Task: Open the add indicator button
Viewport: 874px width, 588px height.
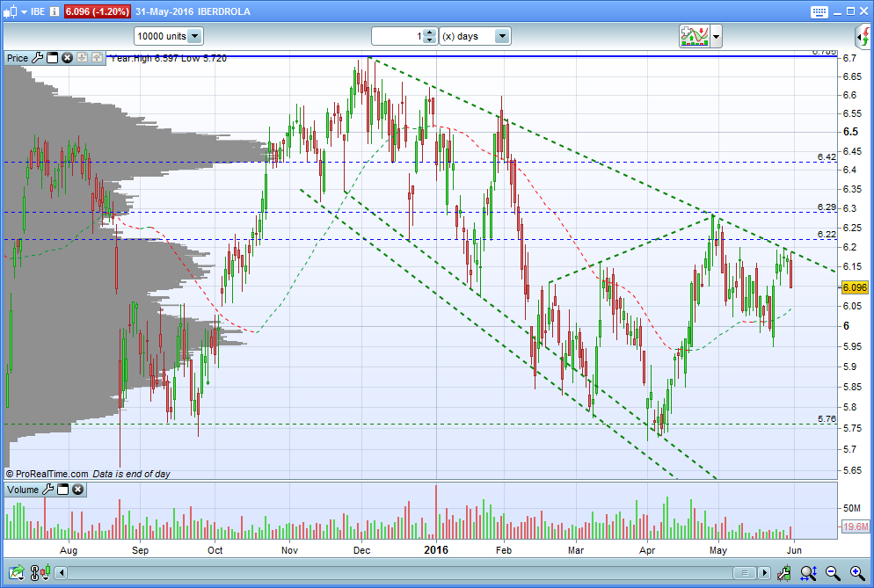Action: (694, 36)
